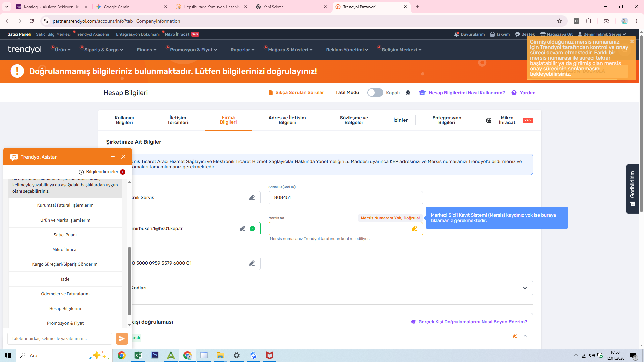Viewport: 644px width, 362px height.
Task: Bookmark this page with the star icon
Action: pos(559,21)
